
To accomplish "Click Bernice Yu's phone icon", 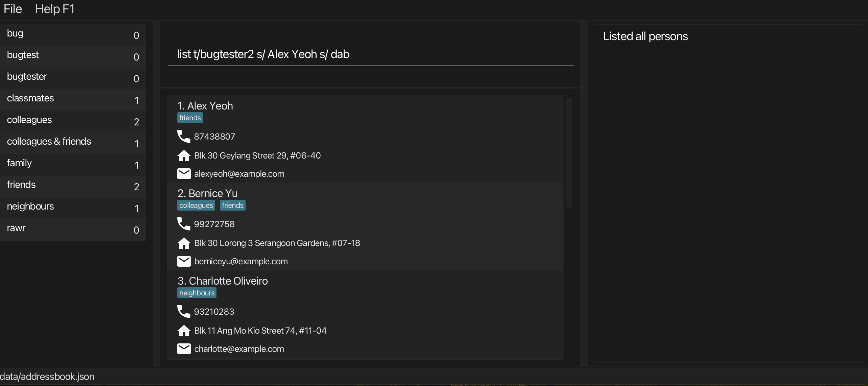I will coord(184,224).
